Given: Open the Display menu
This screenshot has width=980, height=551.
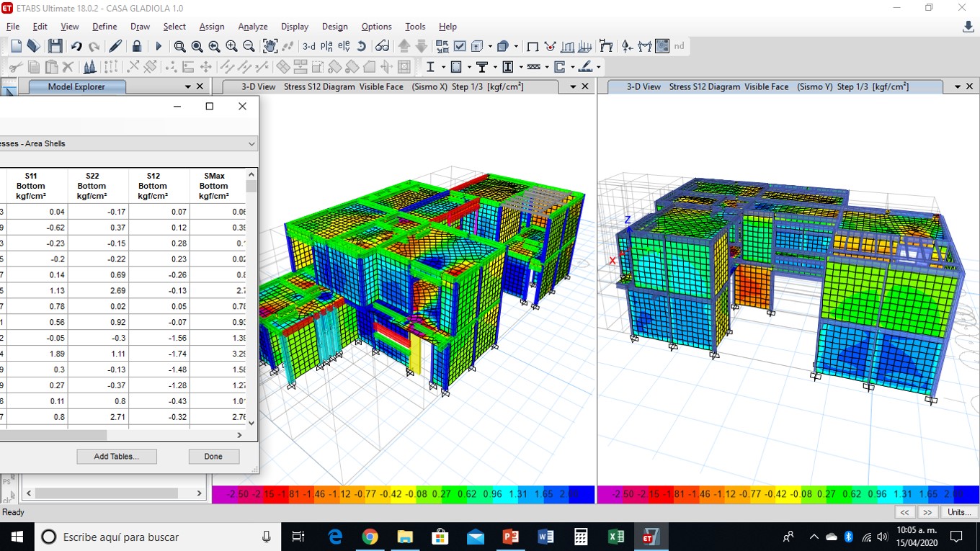Looking at the screenshot, I should coord(295,27).
